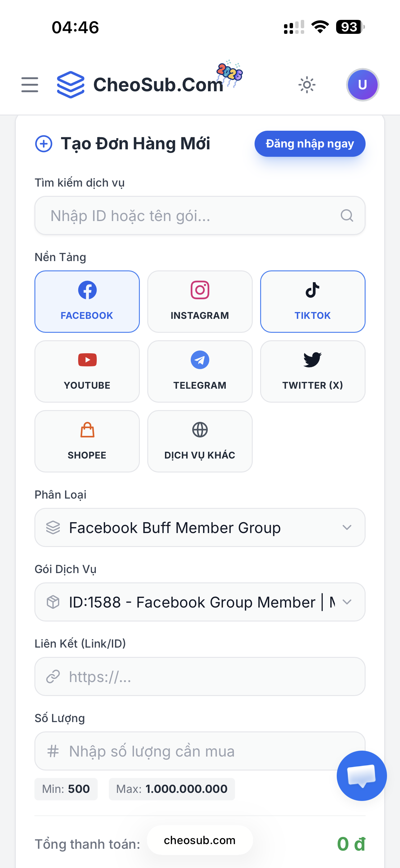The image size is (400, 868).
Task: Select the Dịch Vụ Khác tile
Action: click(200, 441)
